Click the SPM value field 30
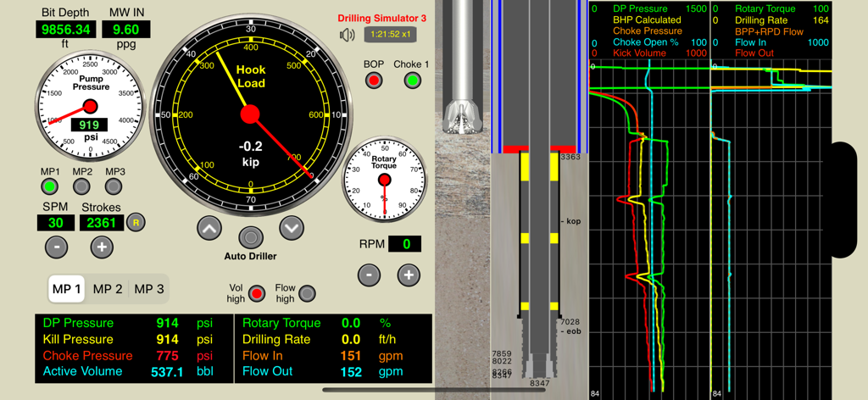The width and height of the screenshot is (868, 400). [x=56, y=223]
